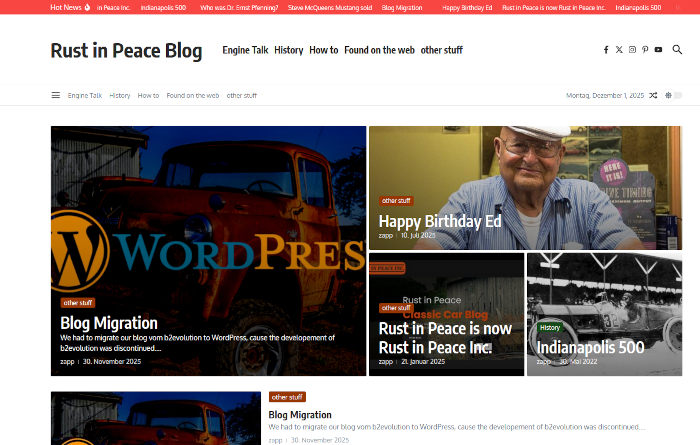
Task: Open Found on the web menu item
Action: tap(378, 50)
